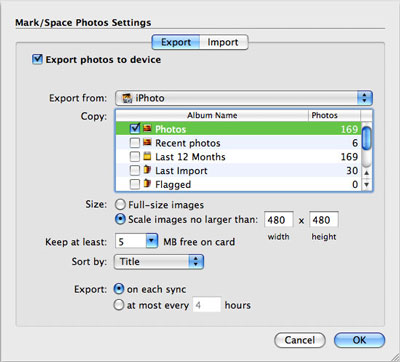Check the Flagged album checkbox
The image size is (400, 362).
135,184
